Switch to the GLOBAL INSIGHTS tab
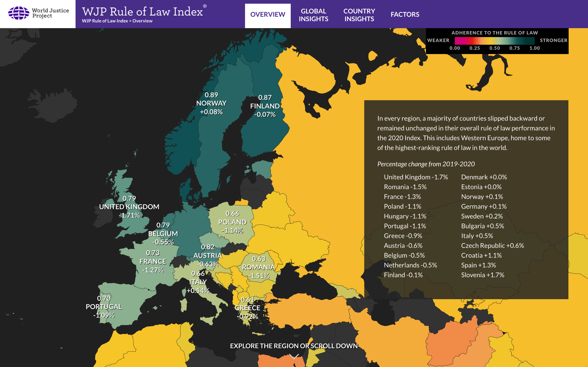Screen dimensions: 588x367 (314, 14)
